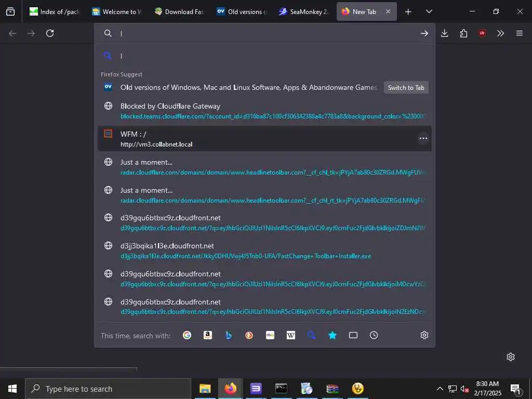The image size is (532, 399).
Task: Search this time with Bing
Action: point(229,335)
